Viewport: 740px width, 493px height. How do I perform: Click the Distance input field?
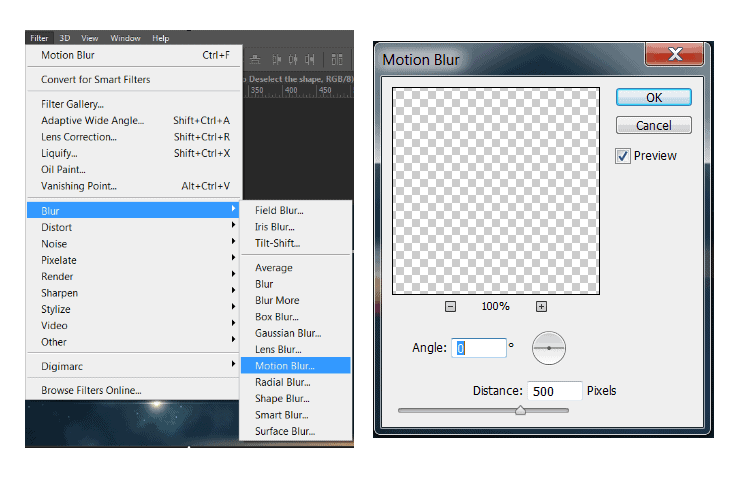[x=555, y=391]
